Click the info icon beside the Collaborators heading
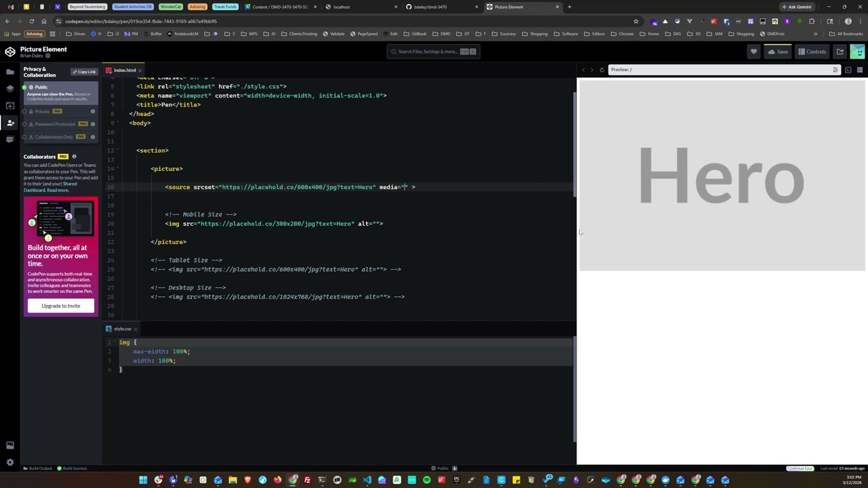This screenshot has width=868, height=488. [74, 157]
